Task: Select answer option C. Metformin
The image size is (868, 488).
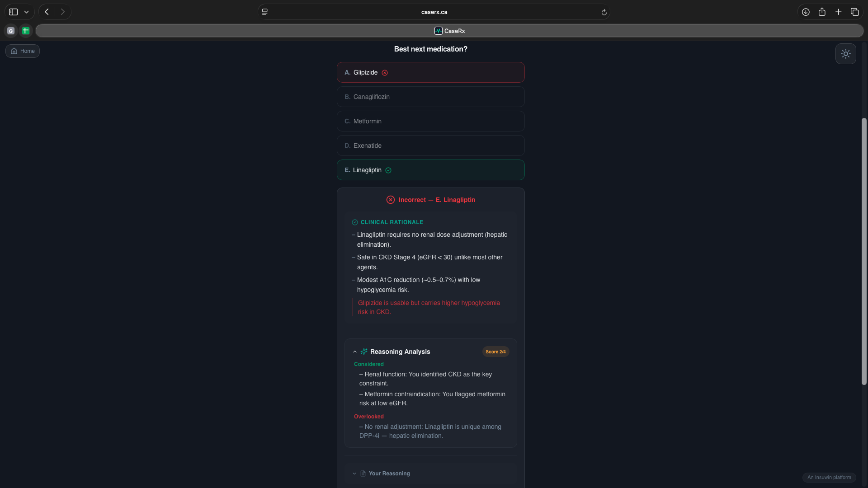Action: click(430, 121)
